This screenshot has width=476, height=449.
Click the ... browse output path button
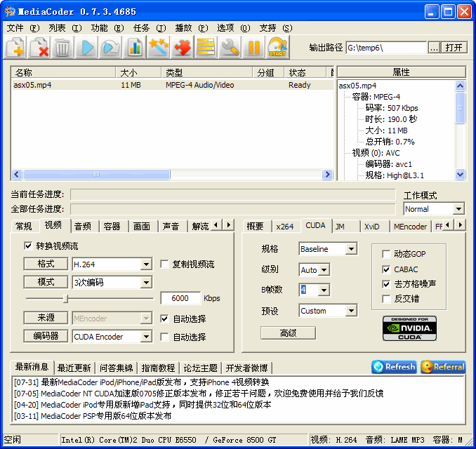[434, 47]
